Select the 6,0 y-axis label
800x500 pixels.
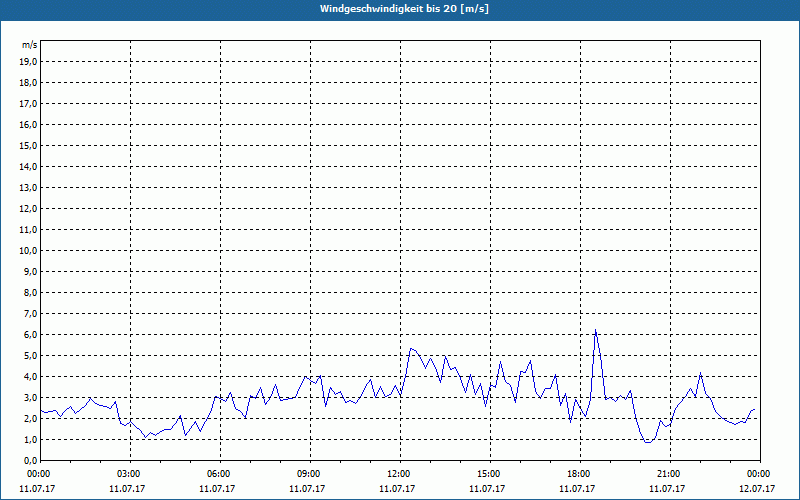pos(31,335)
